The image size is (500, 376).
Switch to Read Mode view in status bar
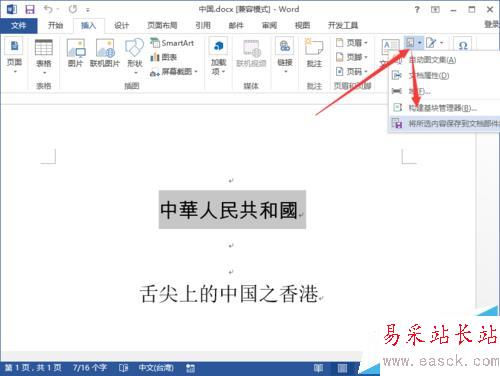click(x=318, y=368)
